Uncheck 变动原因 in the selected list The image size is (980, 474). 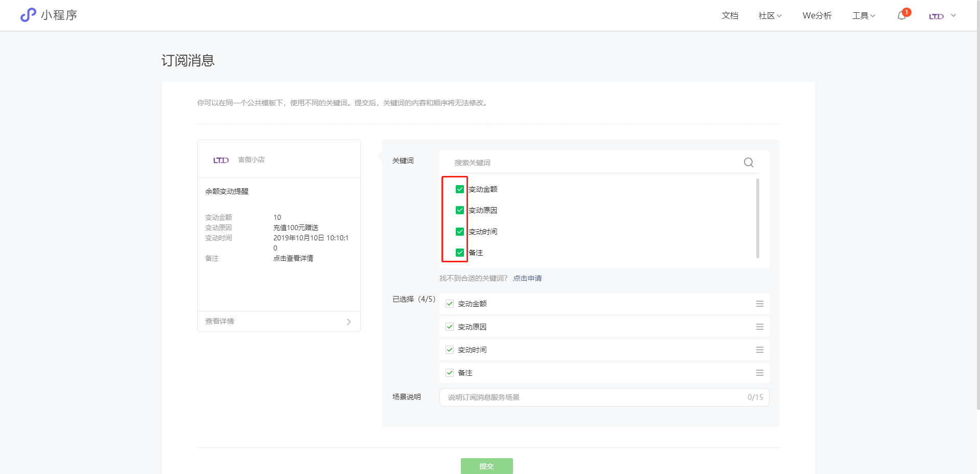click(450, 327)
